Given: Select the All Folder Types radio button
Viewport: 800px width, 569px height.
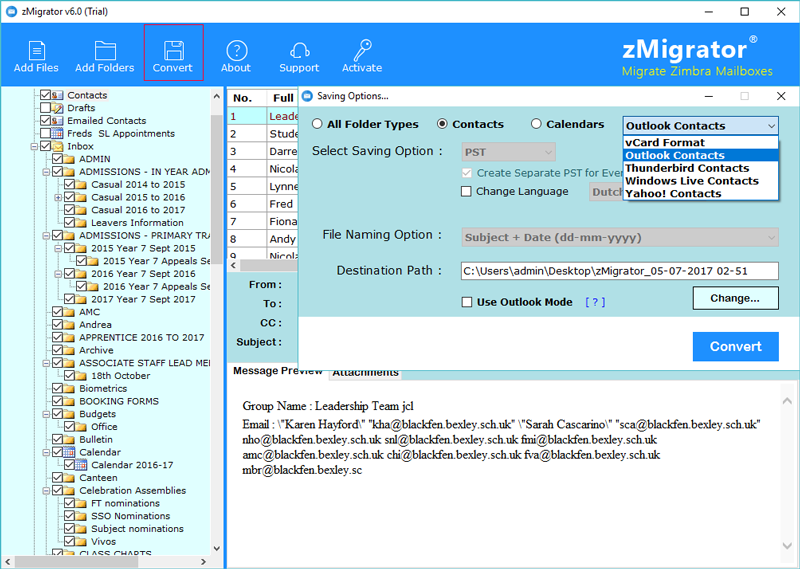Looking at the screenshot, I should (x=317, y=124).
